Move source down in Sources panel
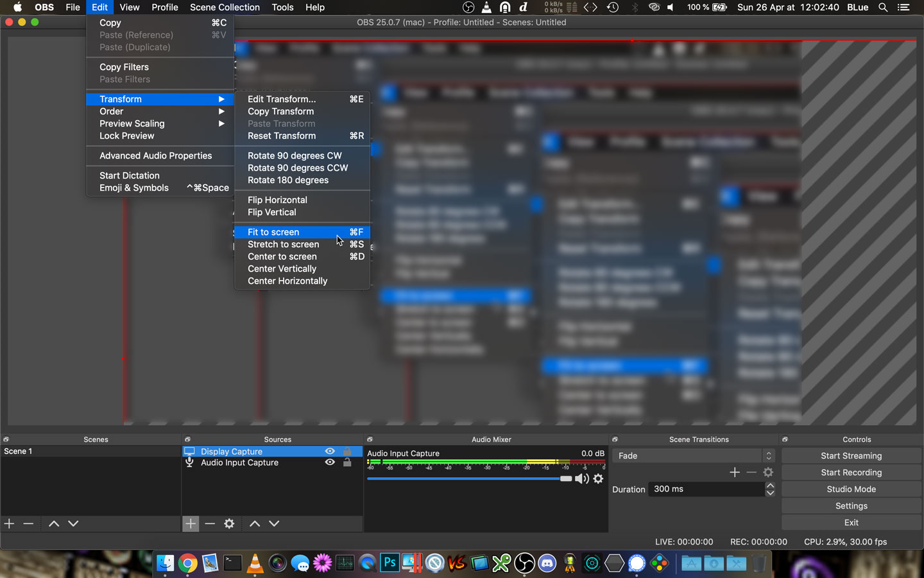This screenshot has width=924, height=578. pos(274,523)
